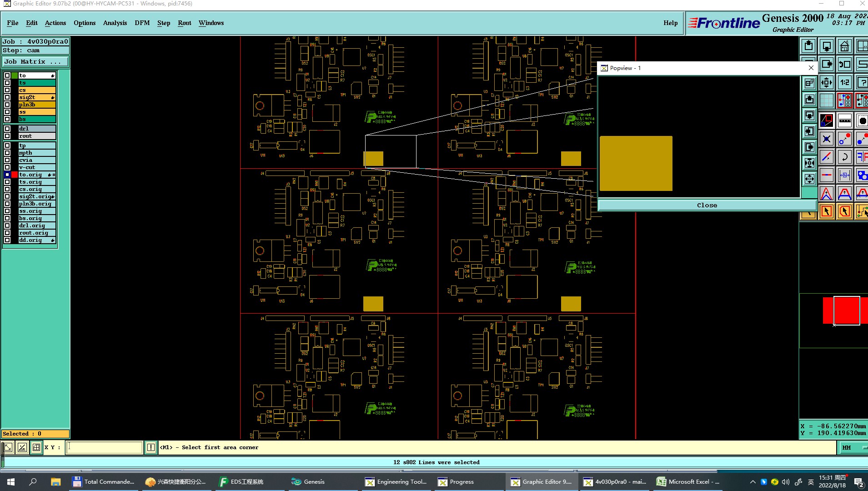Click the layer control traffic-light icon
Viewport: 868px width, 491px height.
[844, 100]
